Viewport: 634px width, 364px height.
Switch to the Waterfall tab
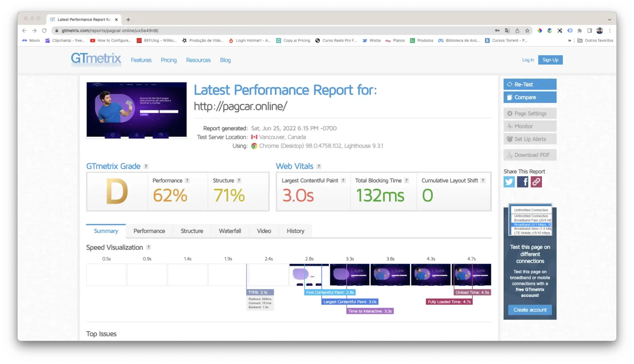pos(230,231)
